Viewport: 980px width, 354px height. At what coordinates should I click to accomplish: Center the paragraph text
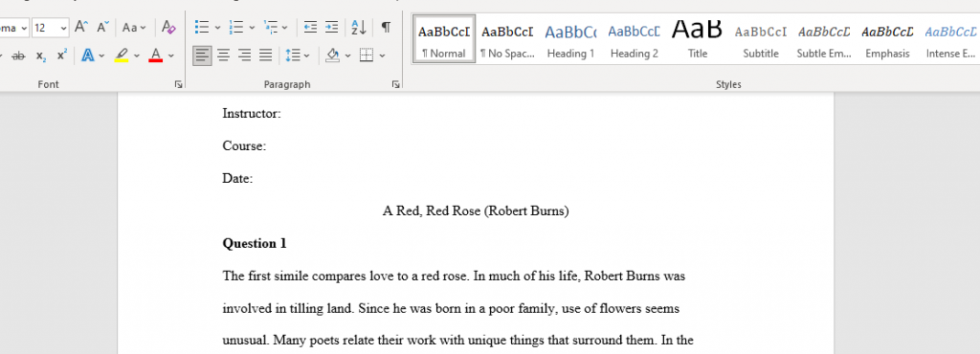pos(223,56)
